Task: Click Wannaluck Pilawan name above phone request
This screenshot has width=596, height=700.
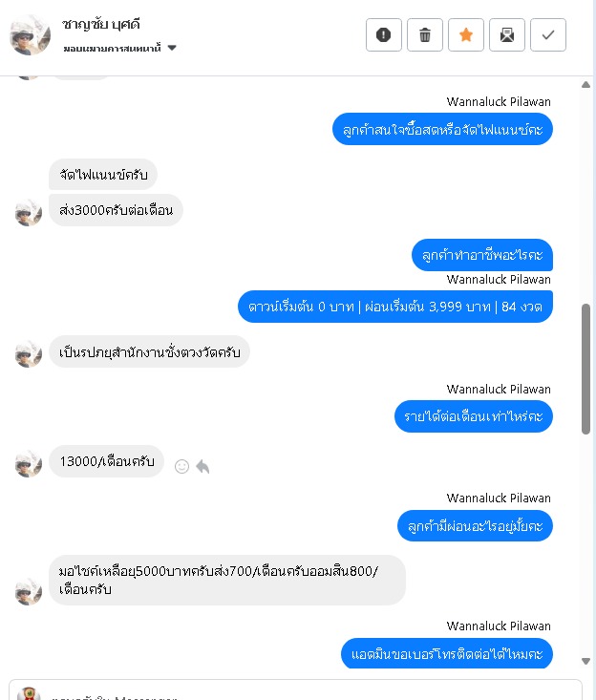Action: (499, 626)
